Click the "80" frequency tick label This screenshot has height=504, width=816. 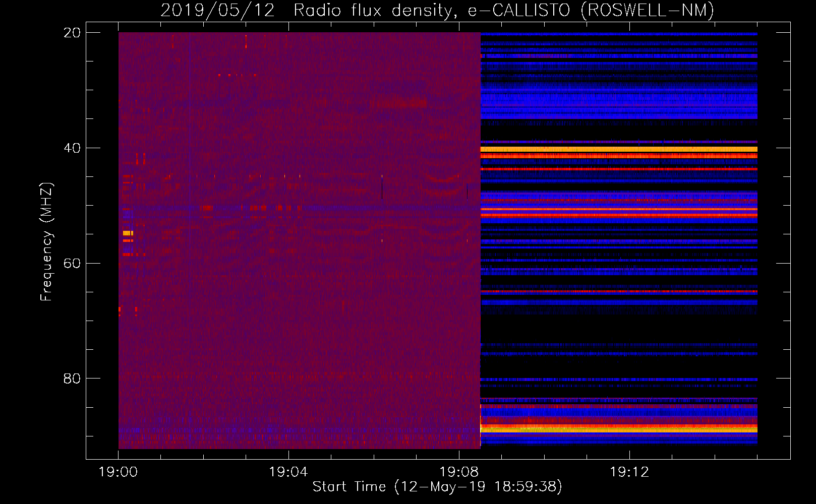(x=72, y=379)
